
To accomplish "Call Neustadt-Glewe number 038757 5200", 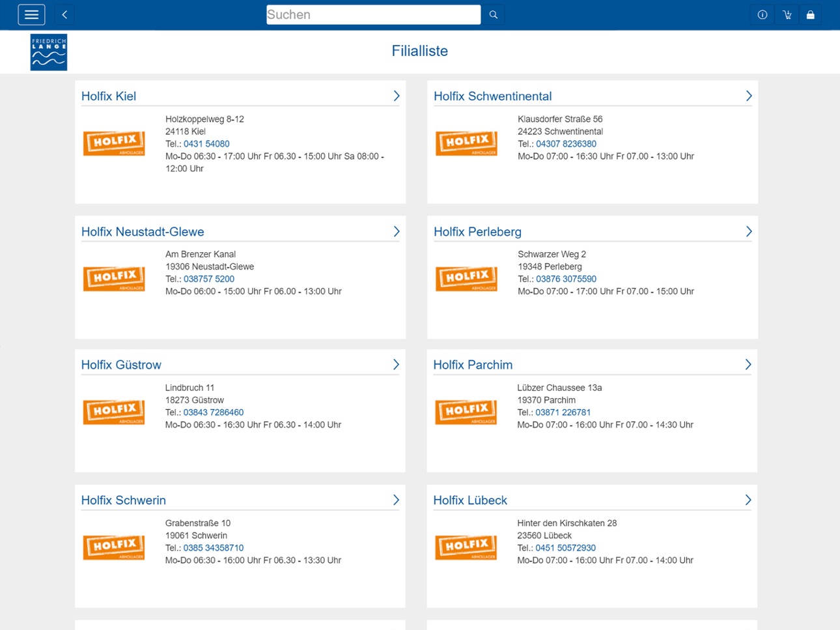I will pyautogui.click(x=209, y=279).
